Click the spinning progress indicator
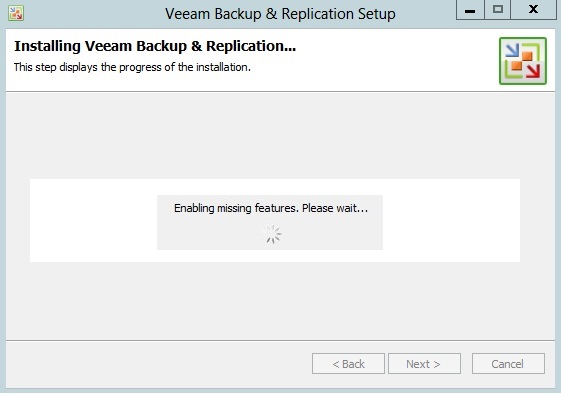Image resolution: width=561 pixels, height=396 pixels. tap(273, 234)
